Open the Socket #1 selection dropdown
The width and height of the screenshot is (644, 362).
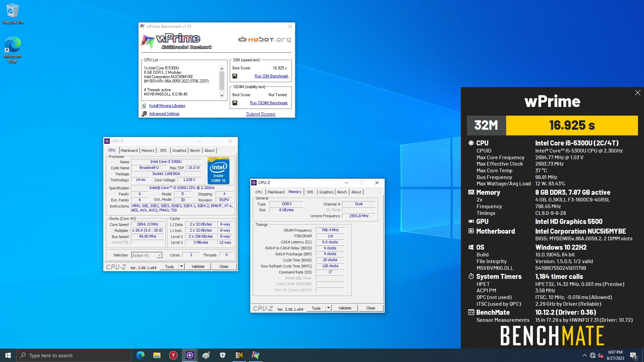[147, 255]
